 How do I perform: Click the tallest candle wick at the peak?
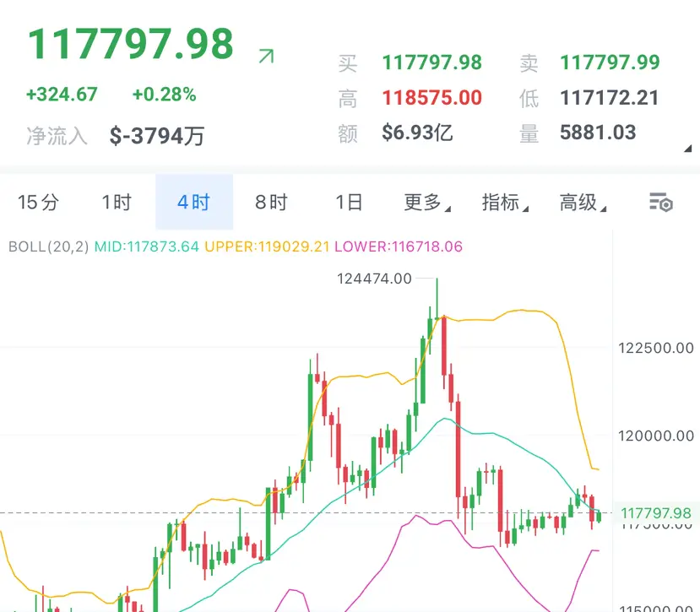click(x=437, y=298)
